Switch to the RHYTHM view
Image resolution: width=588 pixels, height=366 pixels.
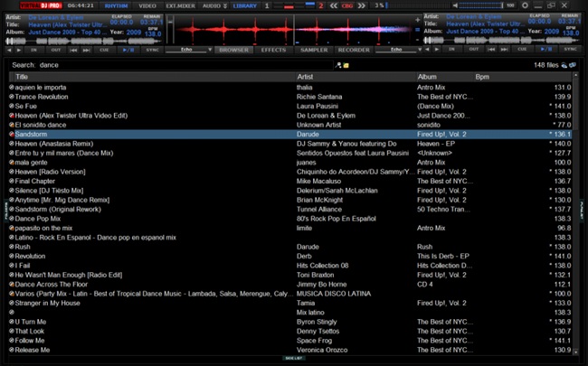[x=116, y=5]
